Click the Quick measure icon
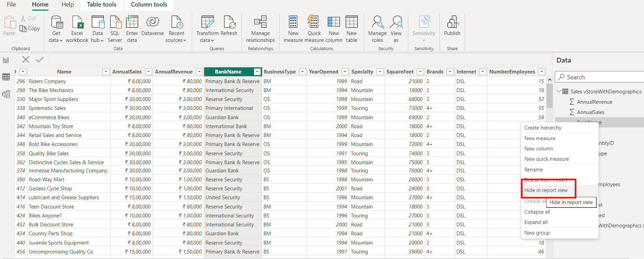Image resolution: width=644 pixels, height=259 pixels. pyautogui.click(x=313, y=22)
